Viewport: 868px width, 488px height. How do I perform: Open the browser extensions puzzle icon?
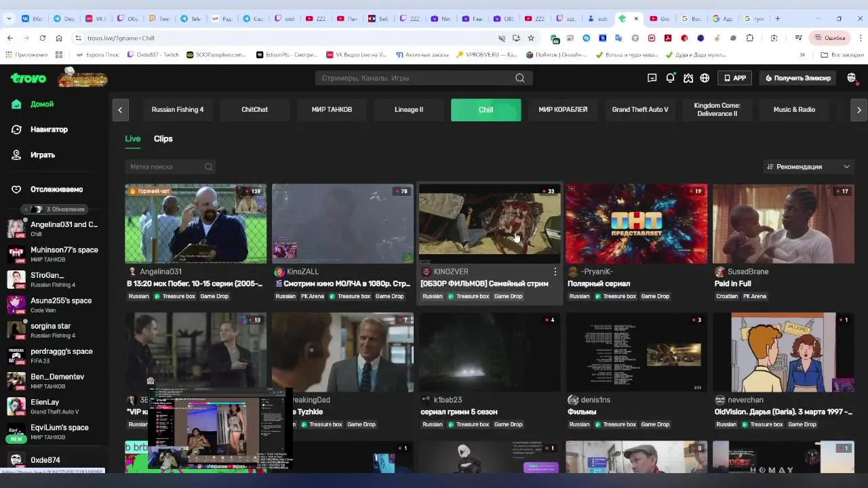750,38
